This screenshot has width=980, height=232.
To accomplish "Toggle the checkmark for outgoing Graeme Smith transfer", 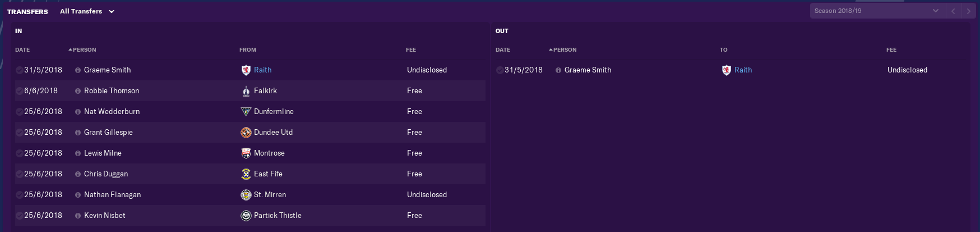I will (500, 70).
